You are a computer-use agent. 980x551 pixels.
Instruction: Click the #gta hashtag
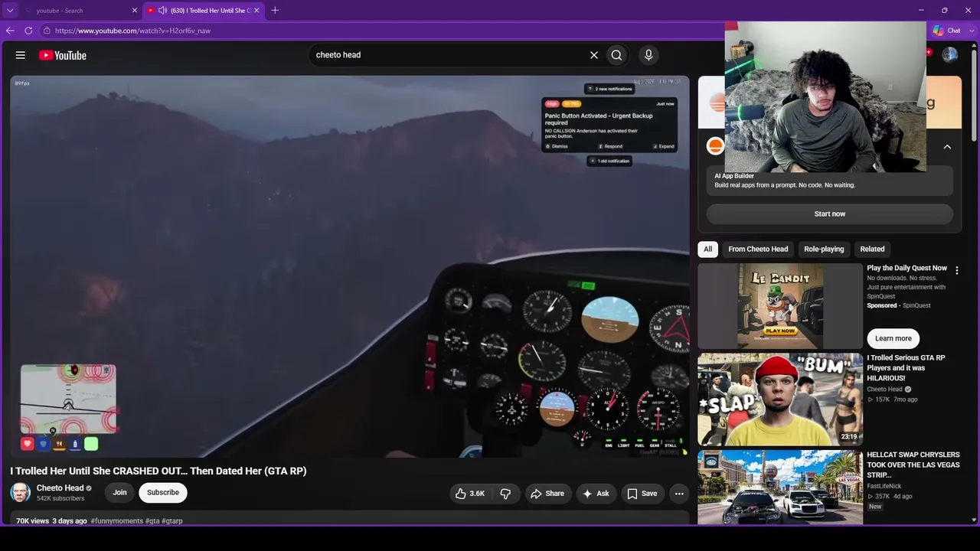pyautogui.click(x=152, y=521)
